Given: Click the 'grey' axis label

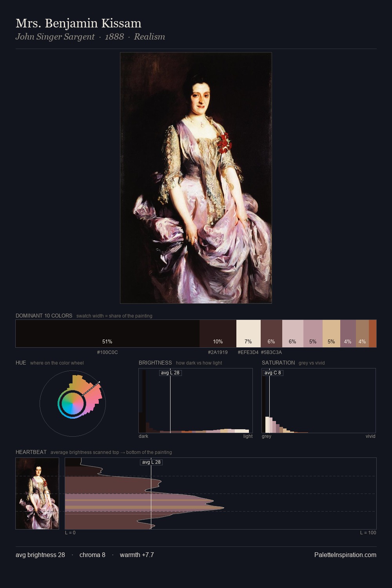Looking at the screenshot, I should pos(267,436).
